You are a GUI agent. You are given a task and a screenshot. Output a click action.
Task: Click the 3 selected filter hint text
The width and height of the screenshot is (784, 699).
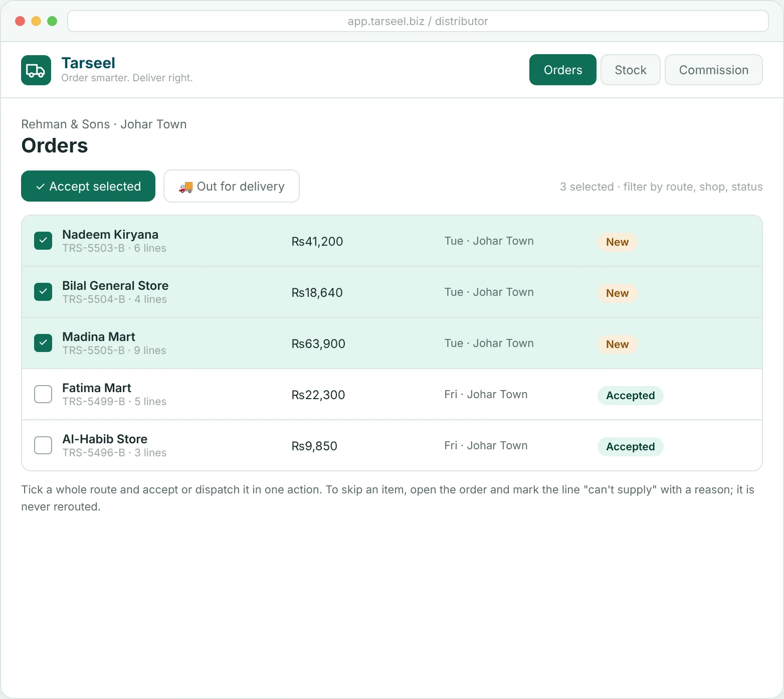[x=661, y=187]
